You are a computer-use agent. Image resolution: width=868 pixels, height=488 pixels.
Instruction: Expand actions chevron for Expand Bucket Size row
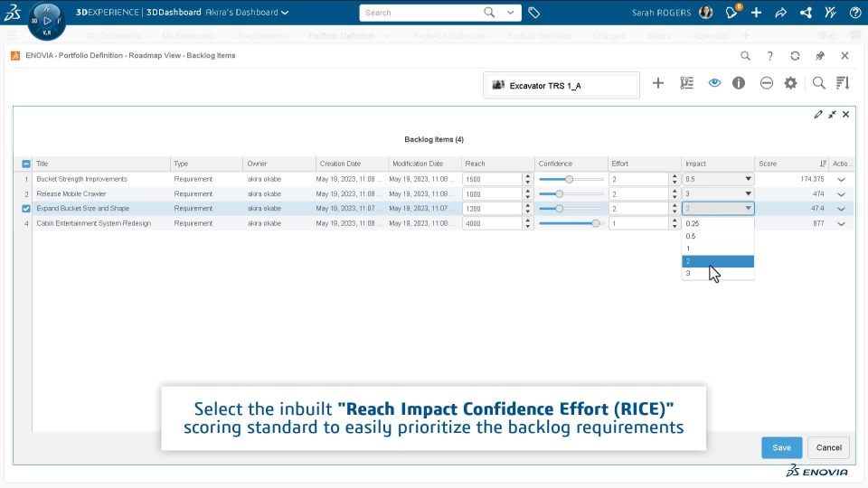pos(842,209)
